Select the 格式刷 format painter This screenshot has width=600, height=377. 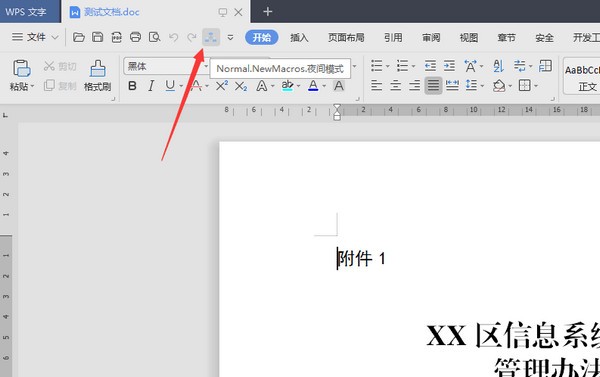(x=98, y=76)
